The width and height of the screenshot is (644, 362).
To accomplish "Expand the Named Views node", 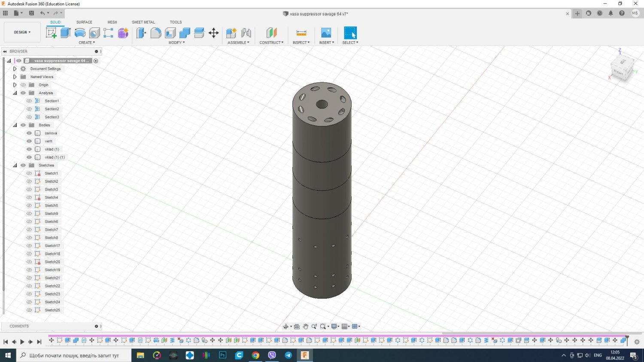I will click(15, 77).
